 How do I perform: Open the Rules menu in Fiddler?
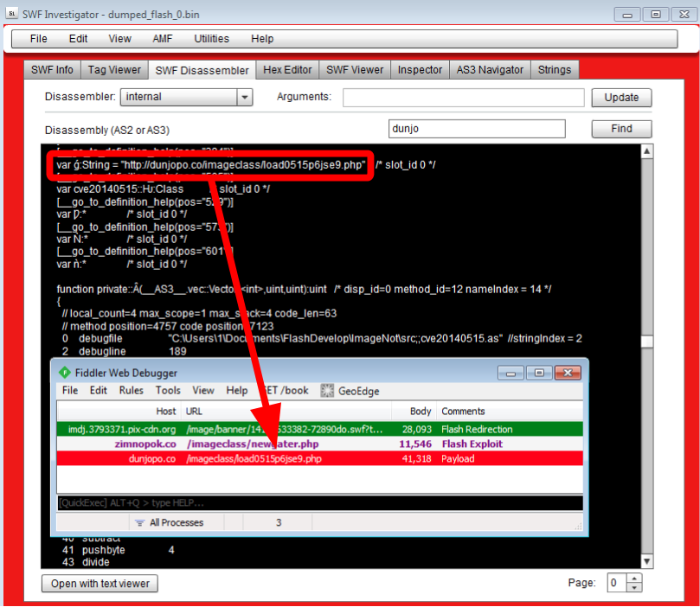point(132,391)
